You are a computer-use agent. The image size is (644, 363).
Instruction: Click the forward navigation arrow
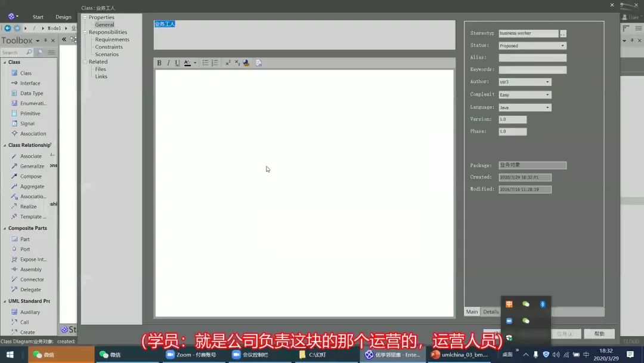tap(17, 28)
